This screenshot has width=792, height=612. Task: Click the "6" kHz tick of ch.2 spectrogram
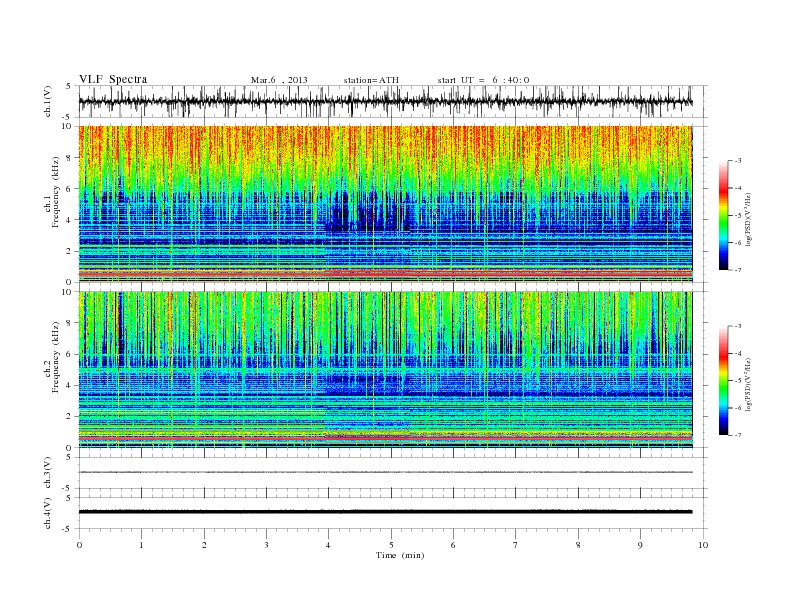tap(69, 354)
